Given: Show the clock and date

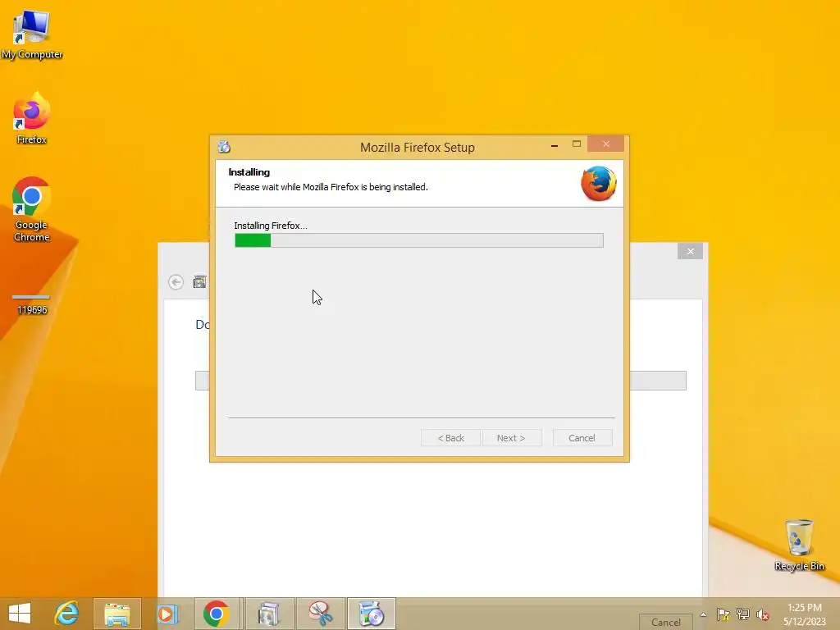Looking at the screenshot, I should click(x=805, y=614).
